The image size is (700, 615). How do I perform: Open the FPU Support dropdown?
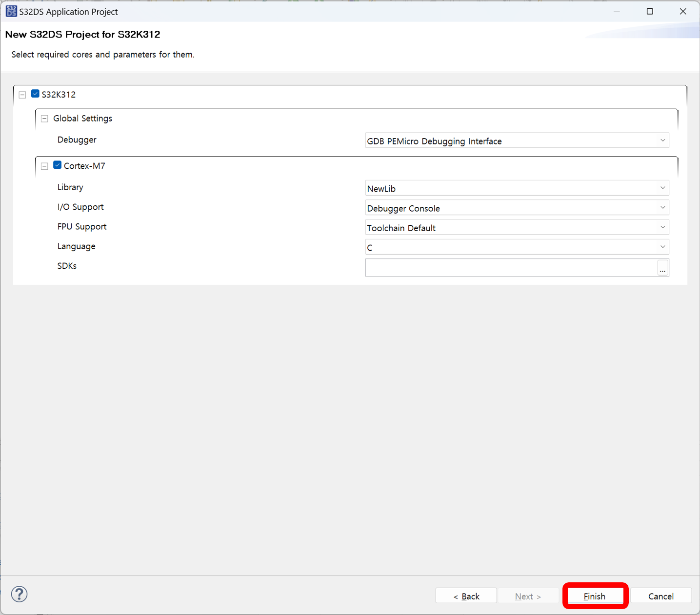click(x=517, y=227)
